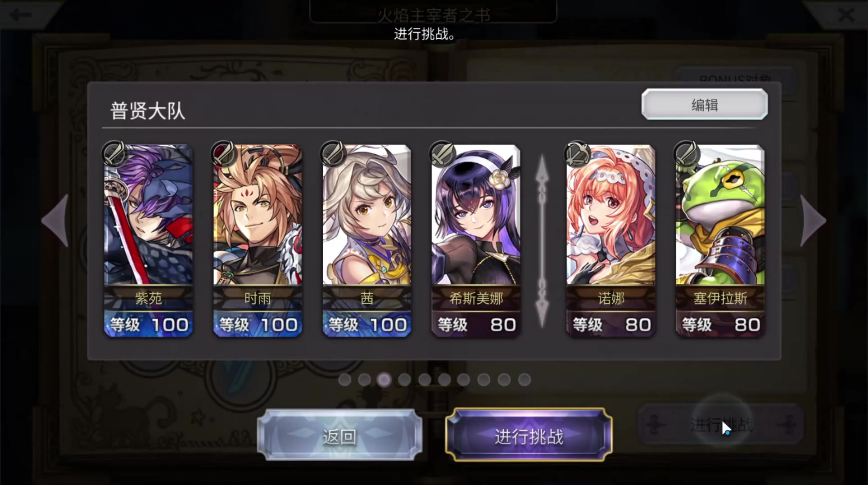Click the weapon icon on 诺娜's card
The width and height of the screenshot is (868, 485).
point(577,154)
